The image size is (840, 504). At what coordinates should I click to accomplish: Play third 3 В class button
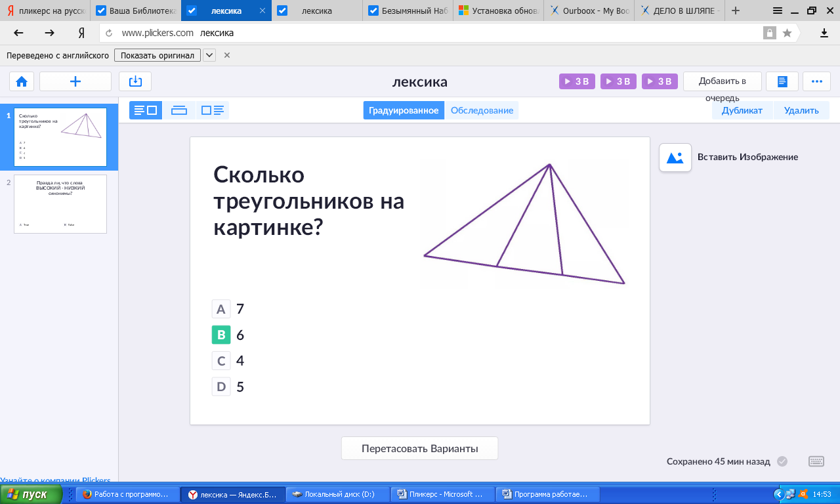660,81
